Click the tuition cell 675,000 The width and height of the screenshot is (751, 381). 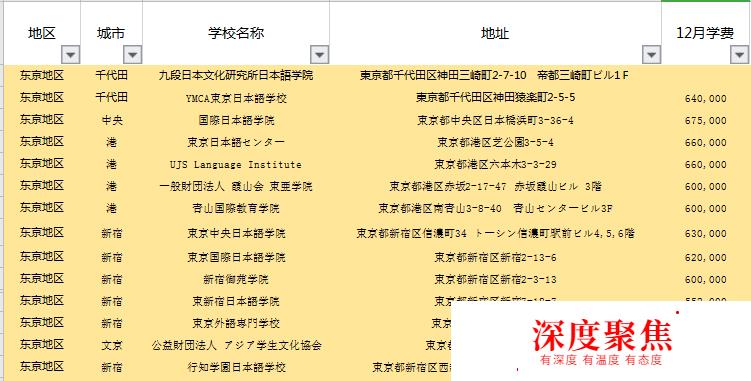pos(705,120)
